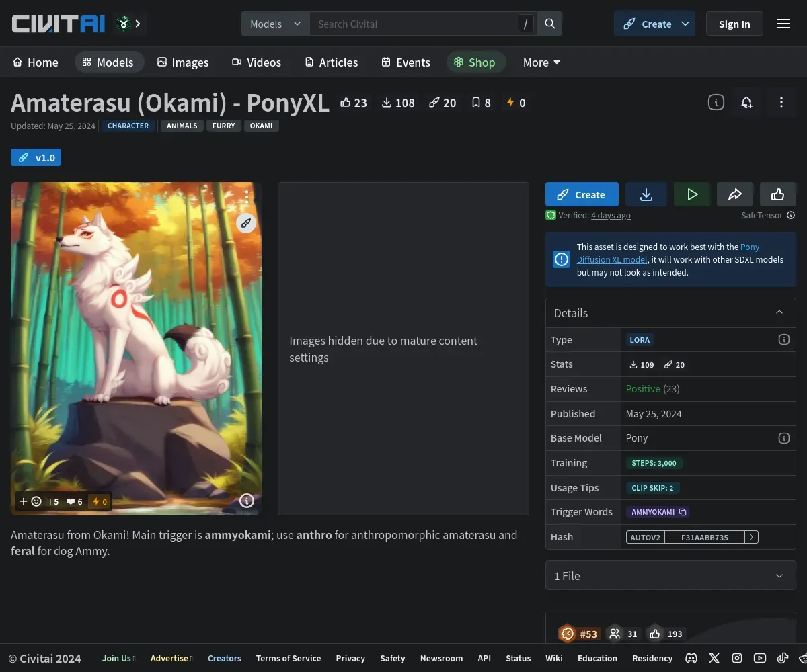Open the More navigation dropdown

(541, 62)
